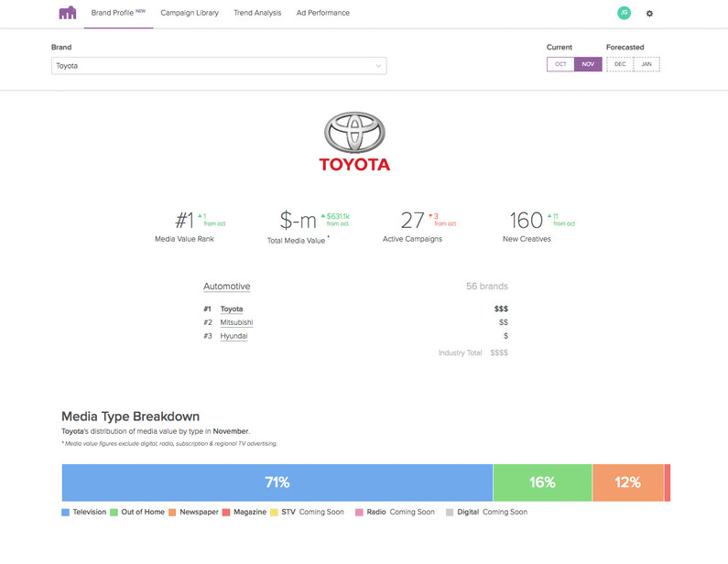
Task: Switch to Campaign Library tab
Action: (190, 13)
